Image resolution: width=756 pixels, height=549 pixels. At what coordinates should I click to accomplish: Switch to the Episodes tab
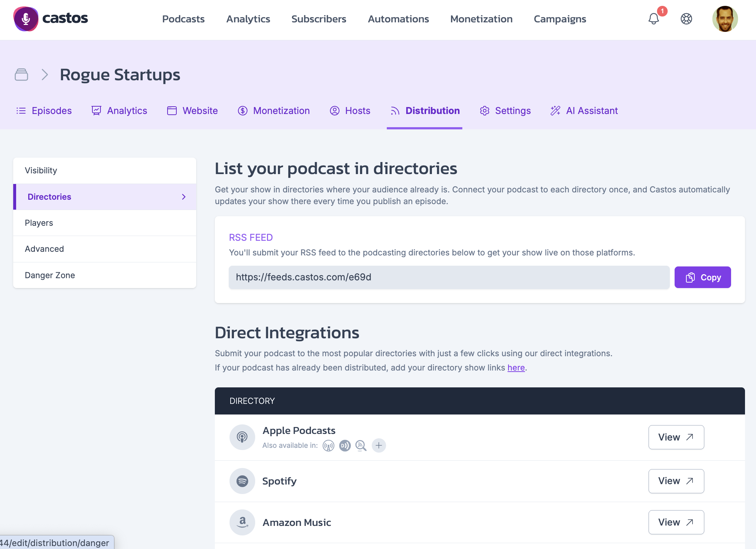tap(44, 111)
